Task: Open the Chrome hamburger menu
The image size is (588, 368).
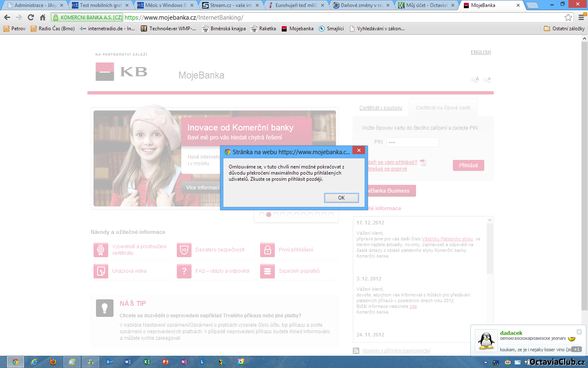Action: click(581, 17)
